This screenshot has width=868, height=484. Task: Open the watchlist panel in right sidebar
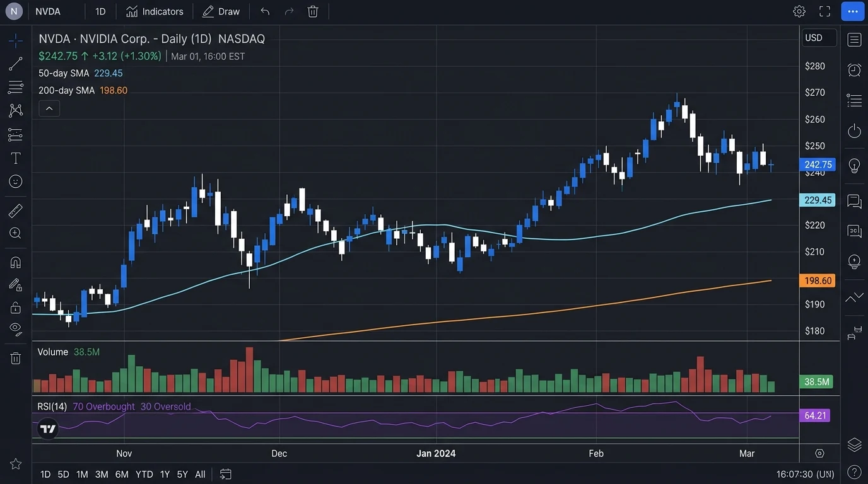[x=855, y=40]
